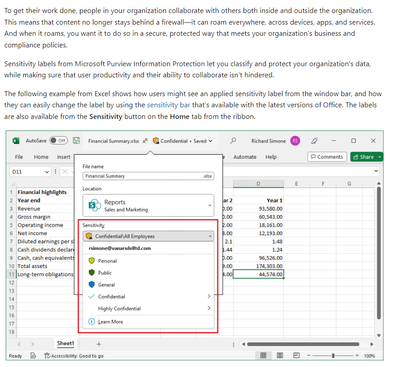Switch to Page Break Preview icon
Image resolution: width=400 pixels, height=367 pixels.
pyautogui.click(x=296, y=355)
